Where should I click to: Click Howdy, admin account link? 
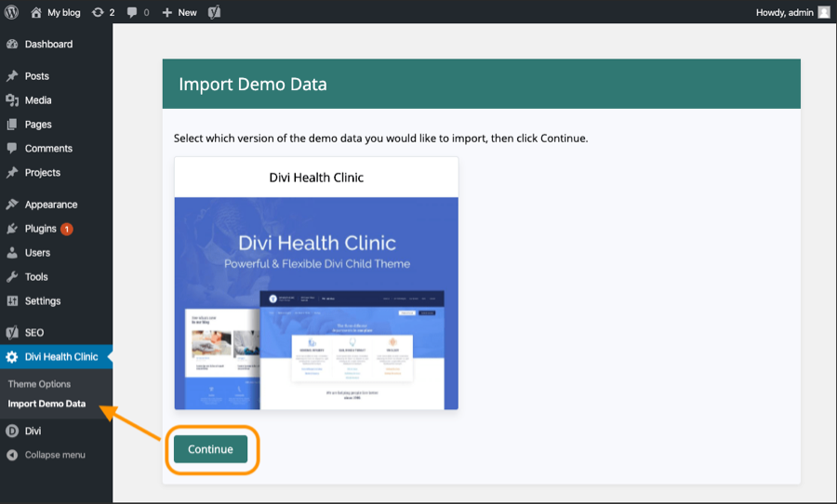(x=784, y=12)
